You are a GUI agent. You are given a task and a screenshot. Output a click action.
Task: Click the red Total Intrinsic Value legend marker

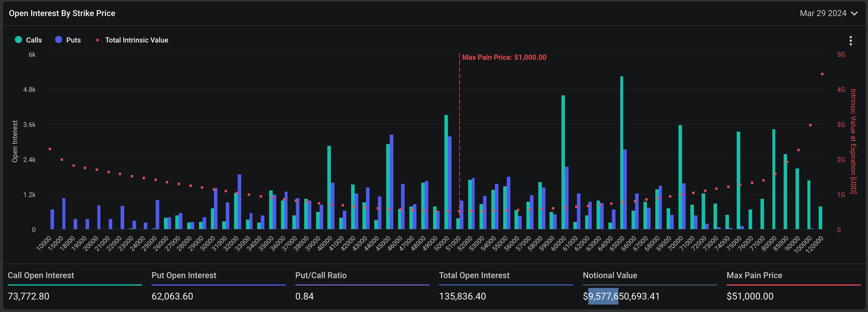pos(97,40)
